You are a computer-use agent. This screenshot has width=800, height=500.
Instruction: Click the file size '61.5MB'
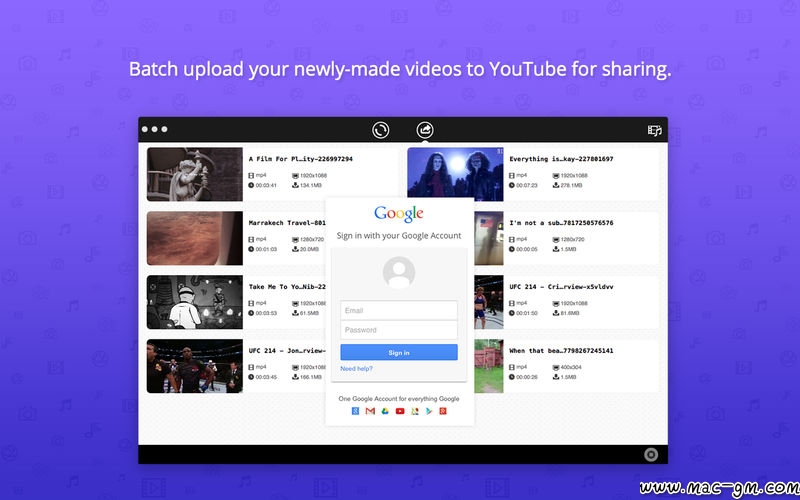coord(309,313)
